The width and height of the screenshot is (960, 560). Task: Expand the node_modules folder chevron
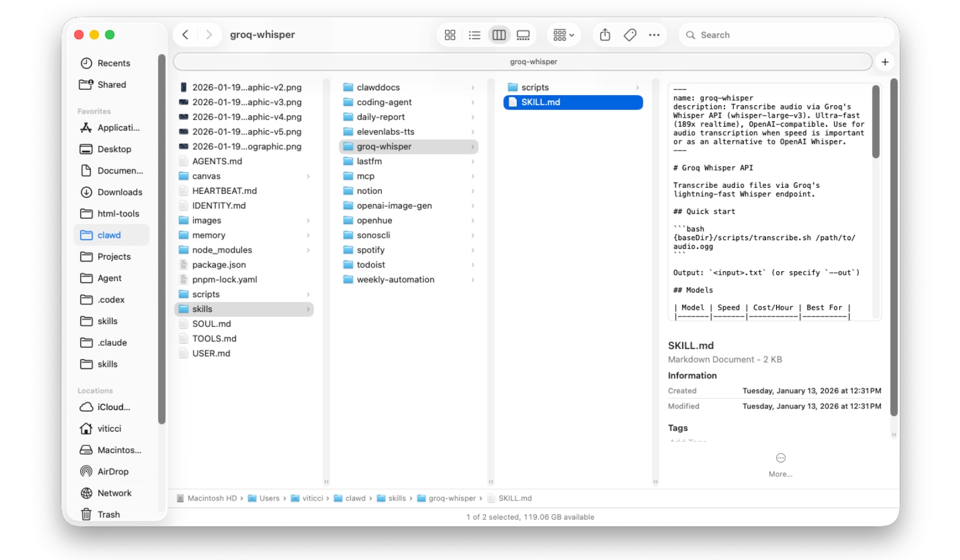308,250
